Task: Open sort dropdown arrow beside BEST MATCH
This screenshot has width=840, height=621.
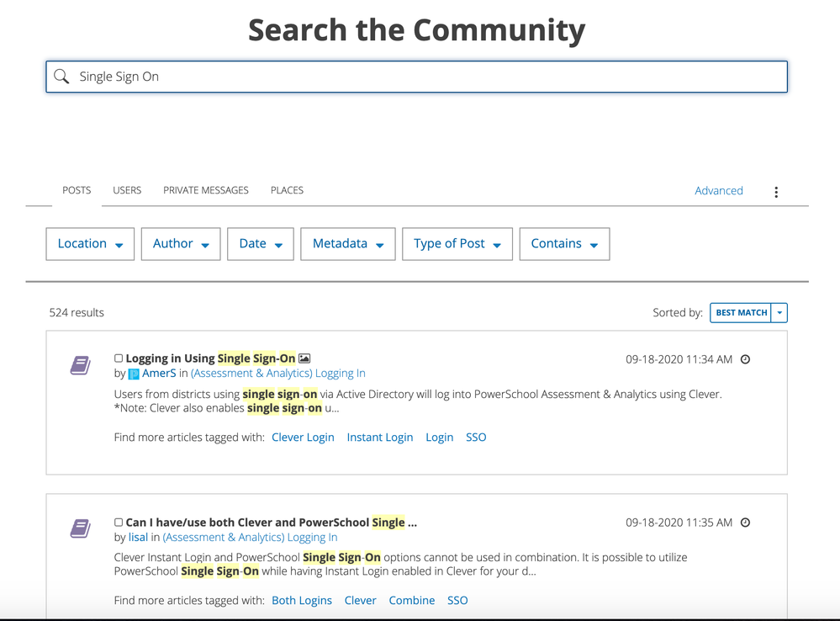Action: point(779,313)
